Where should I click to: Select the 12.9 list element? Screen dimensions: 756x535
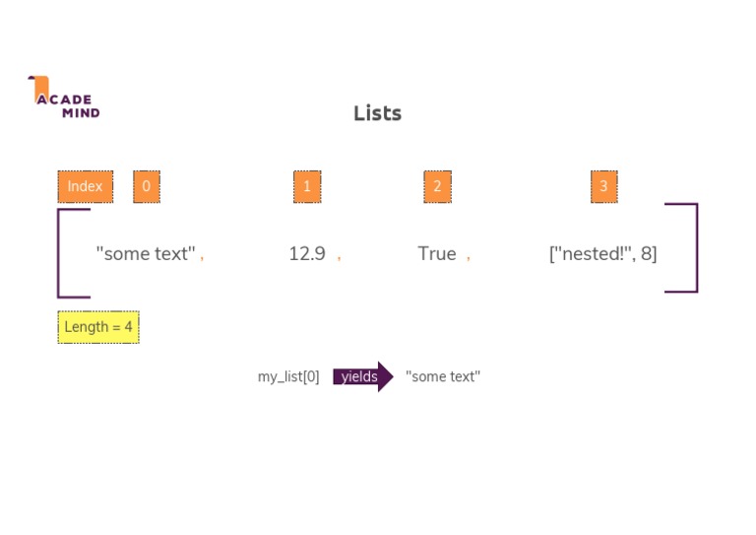coord(307,253)
